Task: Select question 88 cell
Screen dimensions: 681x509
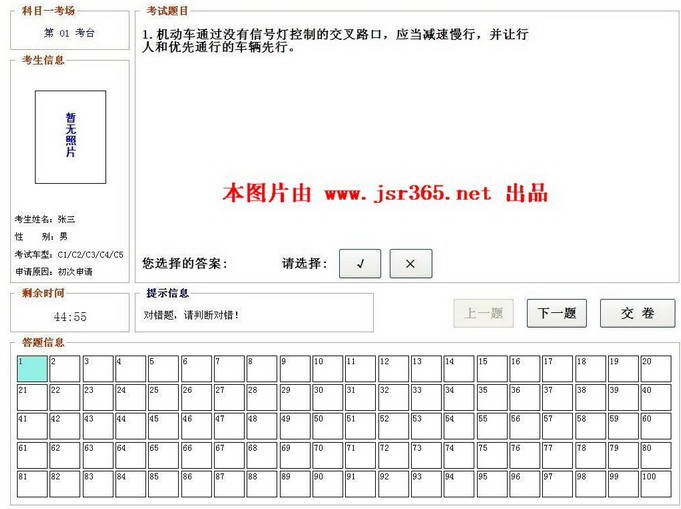Action: [x=262, y=484]
